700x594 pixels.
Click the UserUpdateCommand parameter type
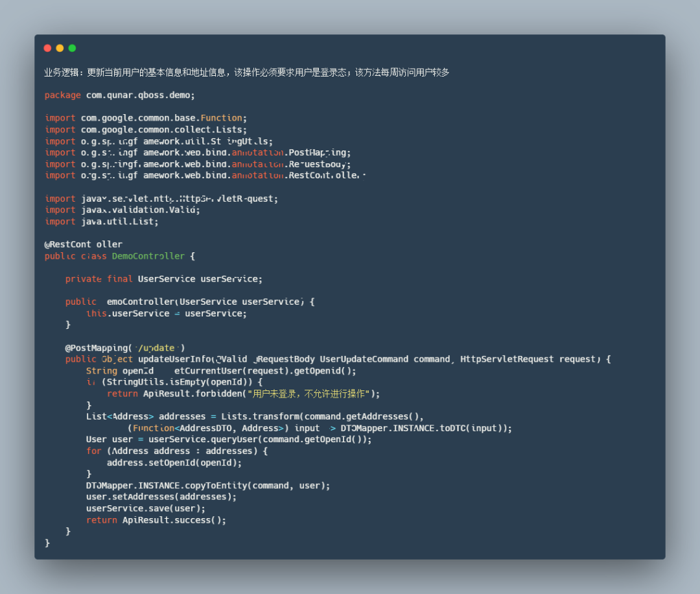364,359
